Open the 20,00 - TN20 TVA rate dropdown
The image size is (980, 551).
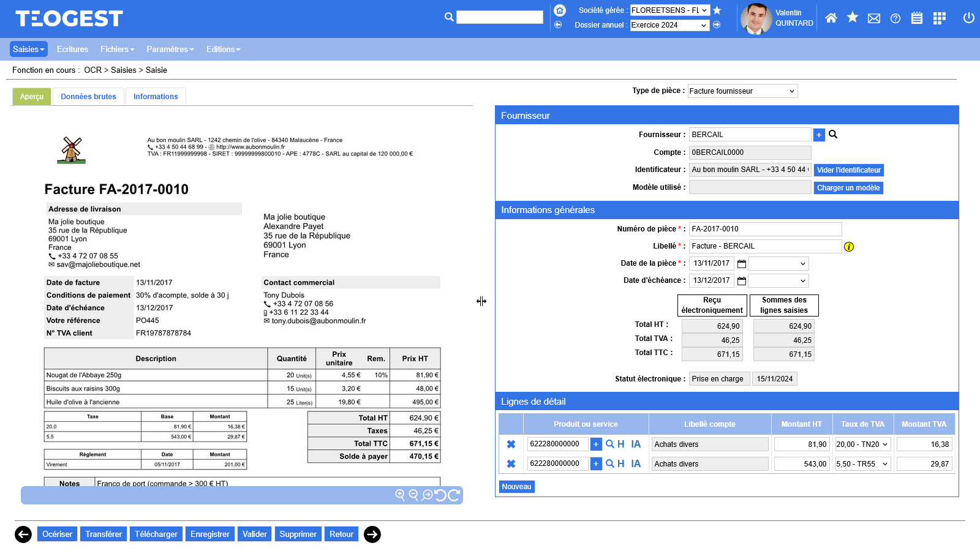(x=862, y=444)
